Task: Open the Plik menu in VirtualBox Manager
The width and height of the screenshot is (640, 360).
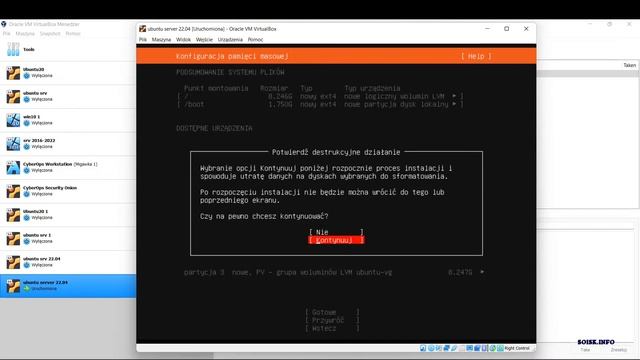Action: (7, 33)
